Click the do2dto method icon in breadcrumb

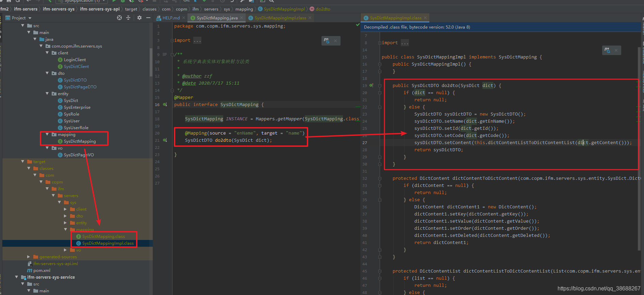pos(312,9)
